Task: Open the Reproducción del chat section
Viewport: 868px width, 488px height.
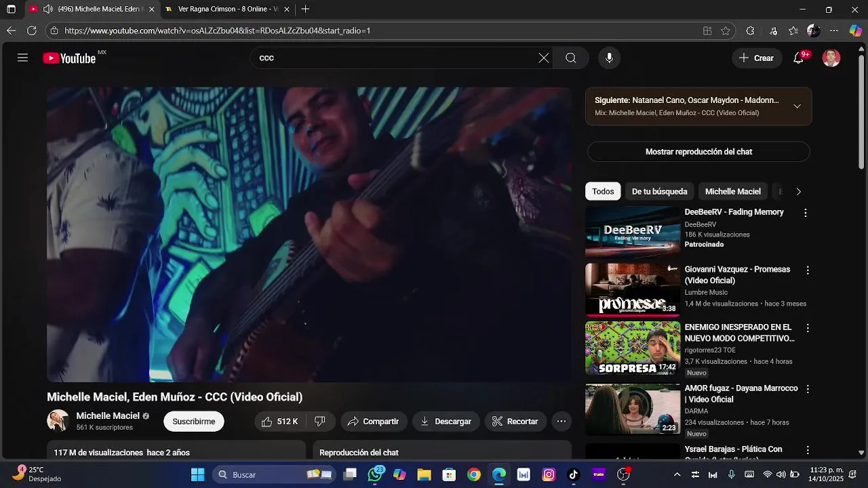Action: tap(442, 451)
